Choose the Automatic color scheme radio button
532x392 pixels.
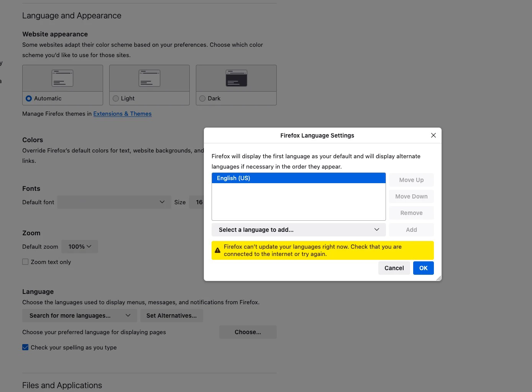[29, 98]
